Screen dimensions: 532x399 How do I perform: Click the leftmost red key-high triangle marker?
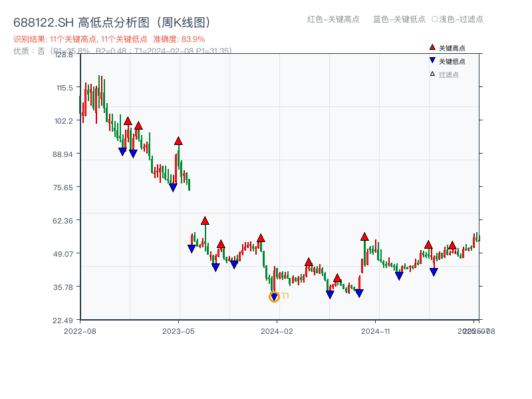(128, 121)
